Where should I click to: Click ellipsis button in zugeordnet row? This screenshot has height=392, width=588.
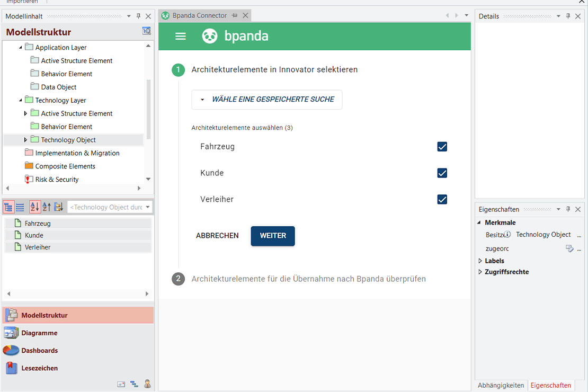(579, 249)
